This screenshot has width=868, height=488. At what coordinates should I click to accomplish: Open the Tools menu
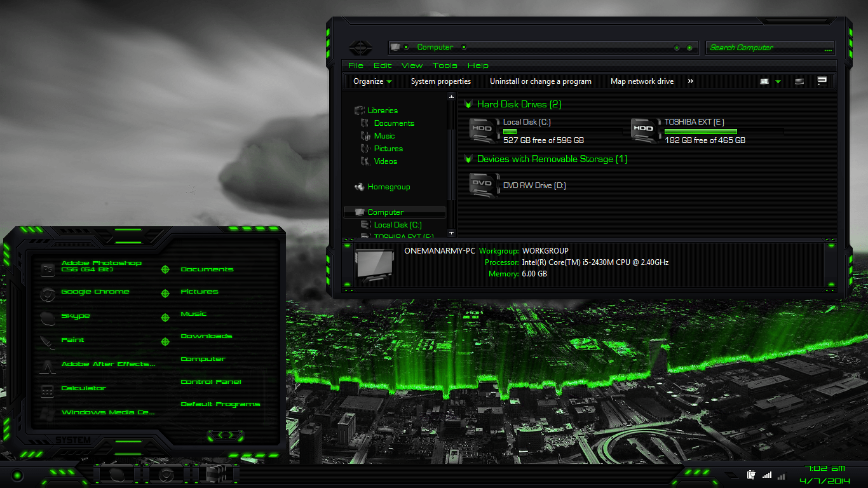[x=445, y=65]
